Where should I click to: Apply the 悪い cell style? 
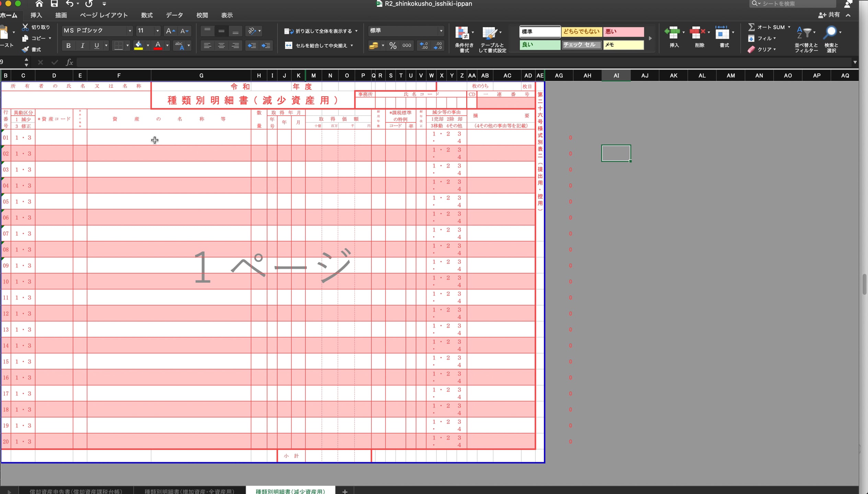click(623, 32)
